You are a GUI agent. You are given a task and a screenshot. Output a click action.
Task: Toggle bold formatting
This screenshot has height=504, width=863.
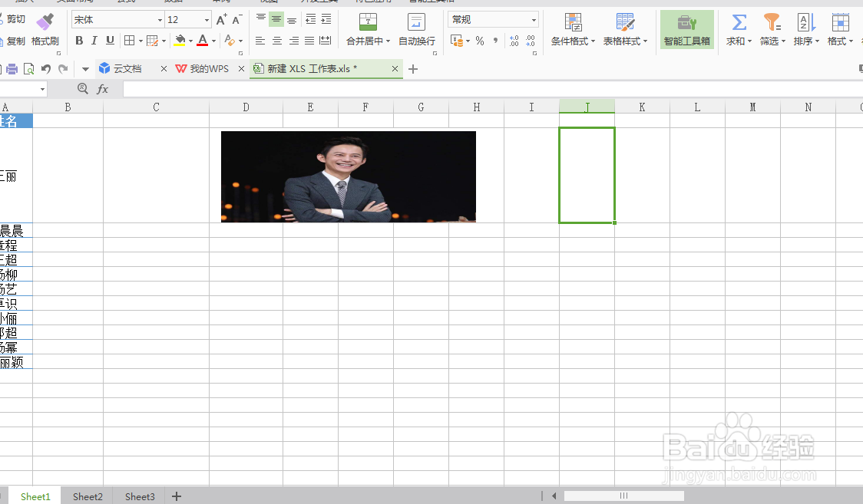[79, 41]
